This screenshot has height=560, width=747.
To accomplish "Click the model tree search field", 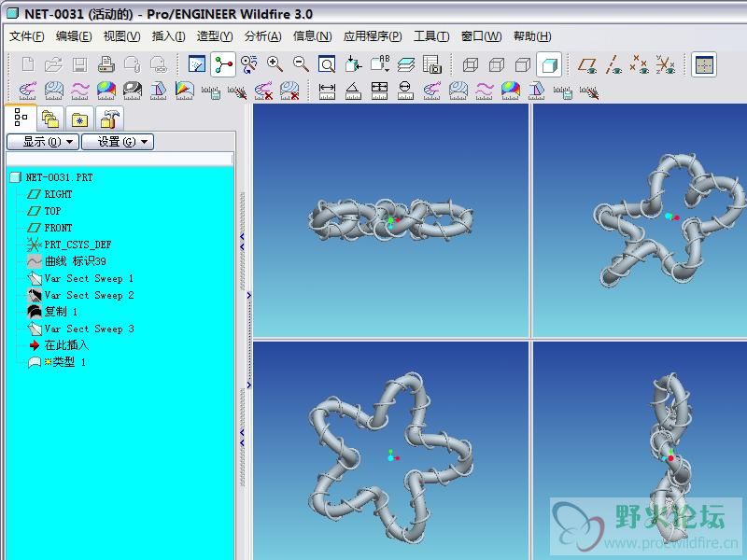I will pos(120,159).
